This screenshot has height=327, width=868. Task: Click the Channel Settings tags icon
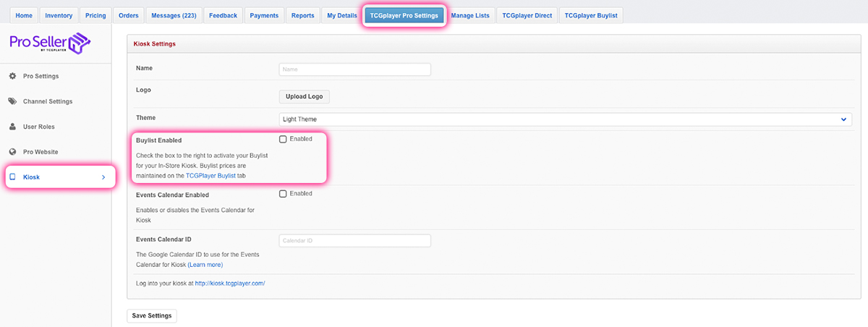pos(12,101)
